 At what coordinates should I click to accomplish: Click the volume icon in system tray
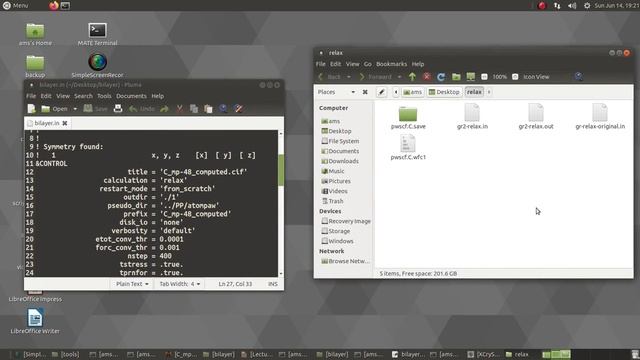click(572, 5)
